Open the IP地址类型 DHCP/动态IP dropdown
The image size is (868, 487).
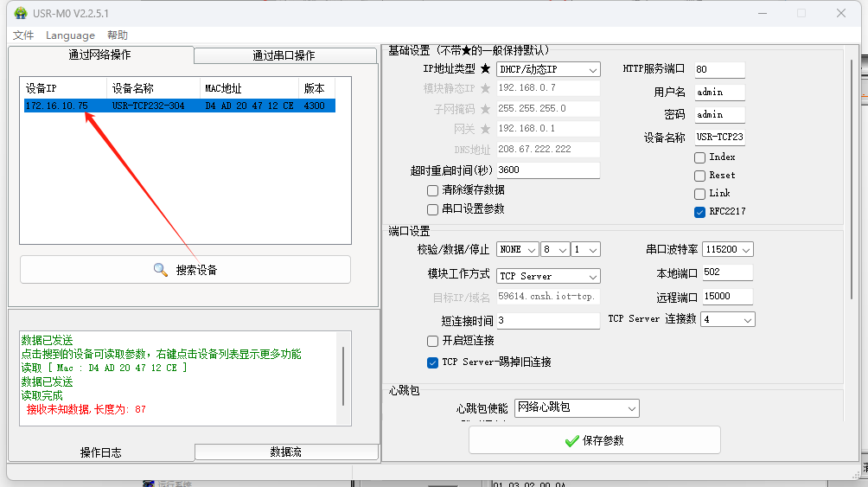pos(548,70)
